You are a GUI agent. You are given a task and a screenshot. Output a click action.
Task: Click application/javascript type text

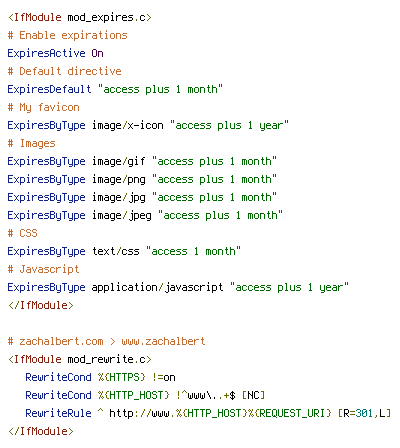point(157,287)
